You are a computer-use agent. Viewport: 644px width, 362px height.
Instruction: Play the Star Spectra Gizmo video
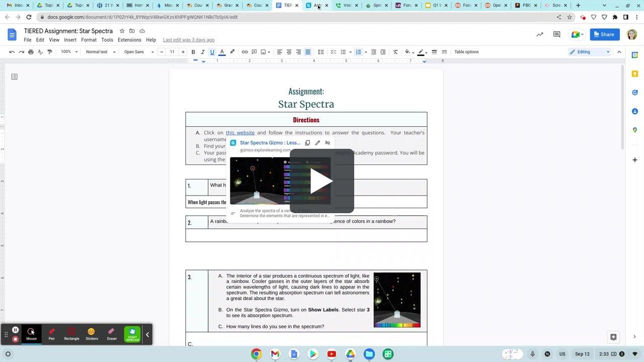pyautogui.click(x=321, y=182)
